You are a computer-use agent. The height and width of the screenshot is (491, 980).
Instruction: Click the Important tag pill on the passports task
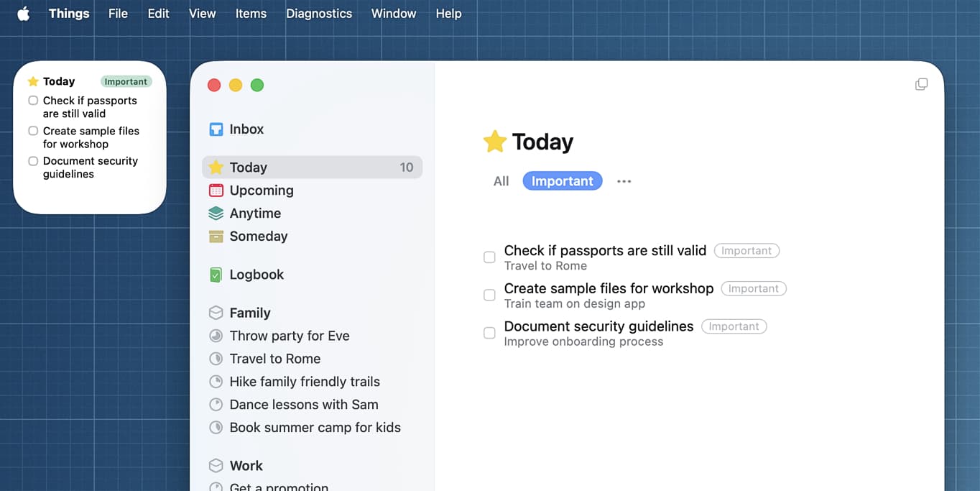pyautogui.click(x=746, y=250)
